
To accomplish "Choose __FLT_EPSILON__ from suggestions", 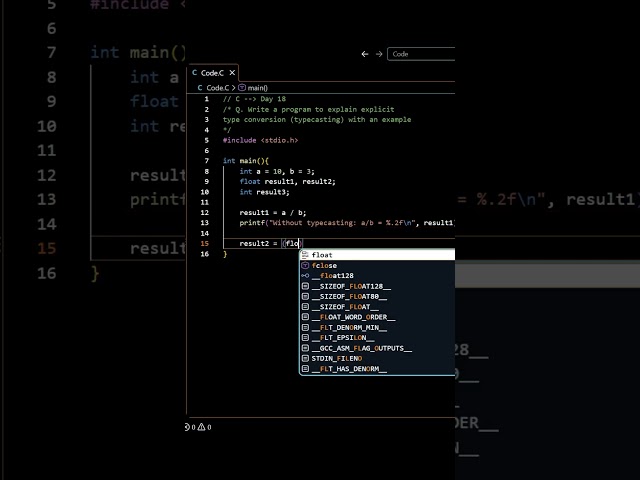I will (x=378, y=338).
